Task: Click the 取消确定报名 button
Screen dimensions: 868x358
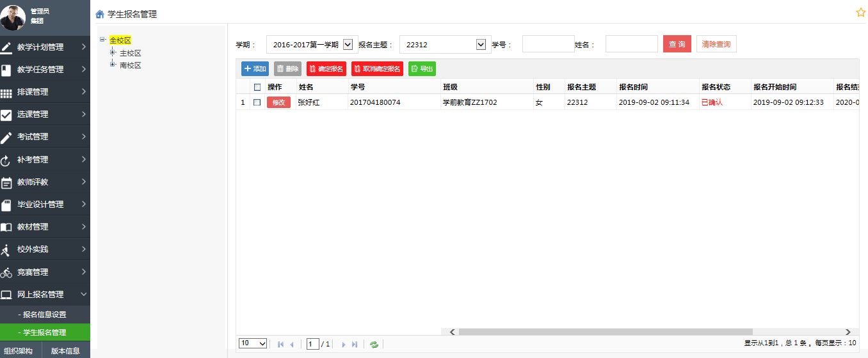Action: pyautogui.click(x=377, y=69)
